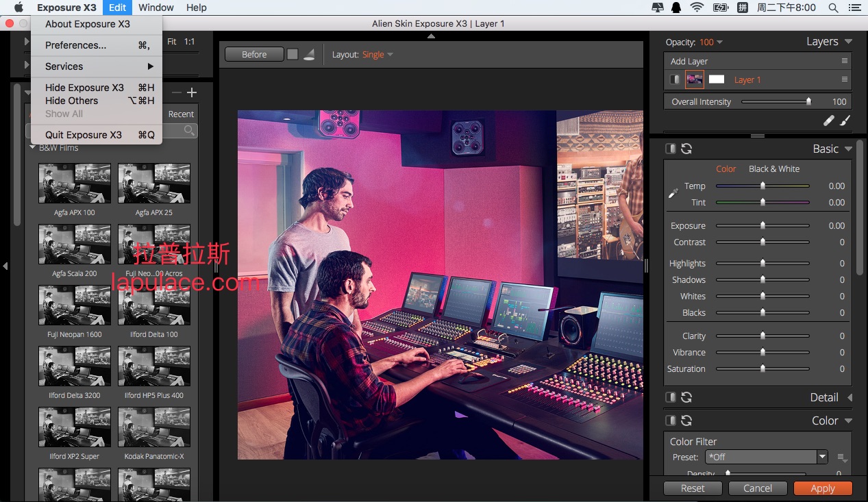
Task: Open the Edit menu
Action: tap(117, 8)
